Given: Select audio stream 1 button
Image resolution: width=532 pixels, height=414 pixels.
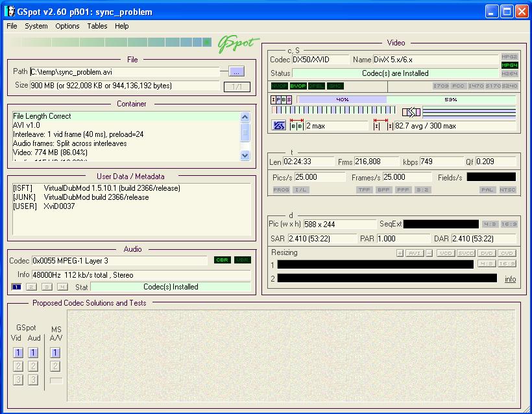Looking at the screenshot, I should tap(16, 287).
